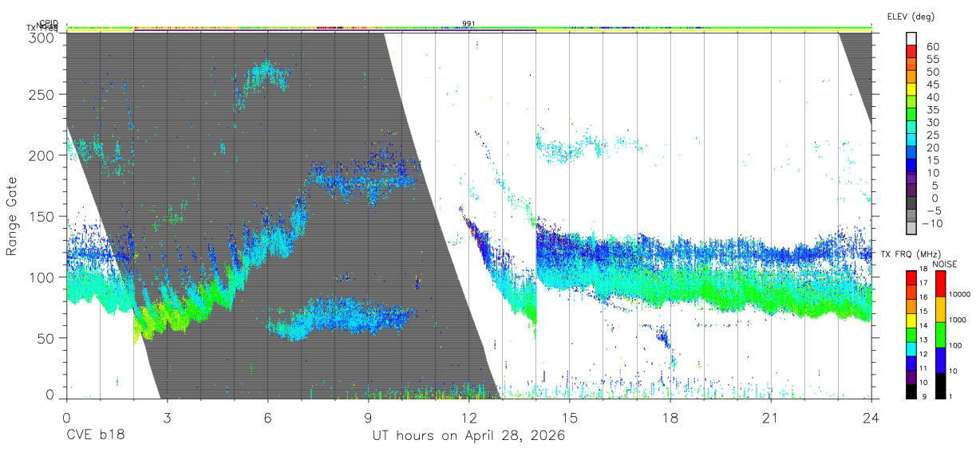This screenshot has height=452, width=980.
Task: Click the "UT hours on April 28, 2026" axis title
Action: tap(468, 436)
